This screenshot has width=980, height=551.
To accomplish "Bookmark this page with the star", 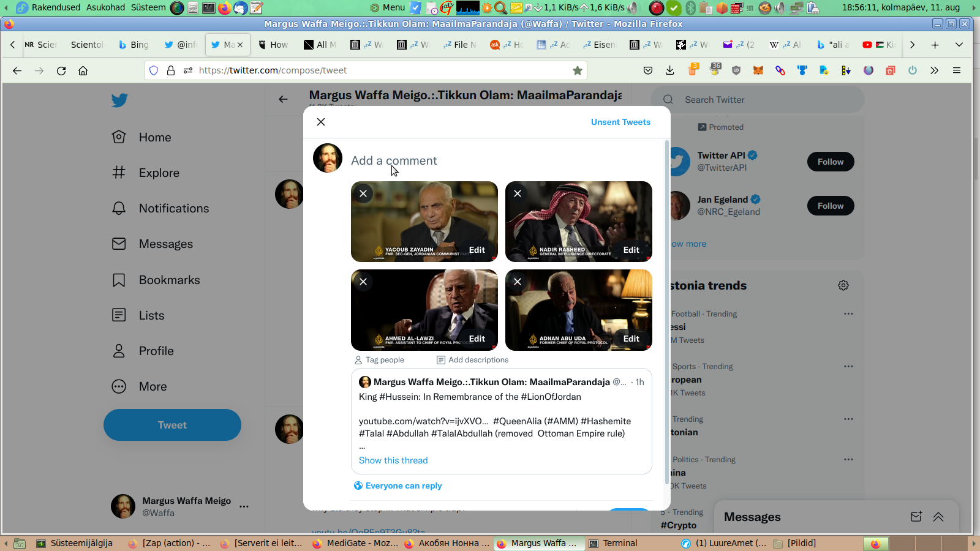I will point(577,70).
